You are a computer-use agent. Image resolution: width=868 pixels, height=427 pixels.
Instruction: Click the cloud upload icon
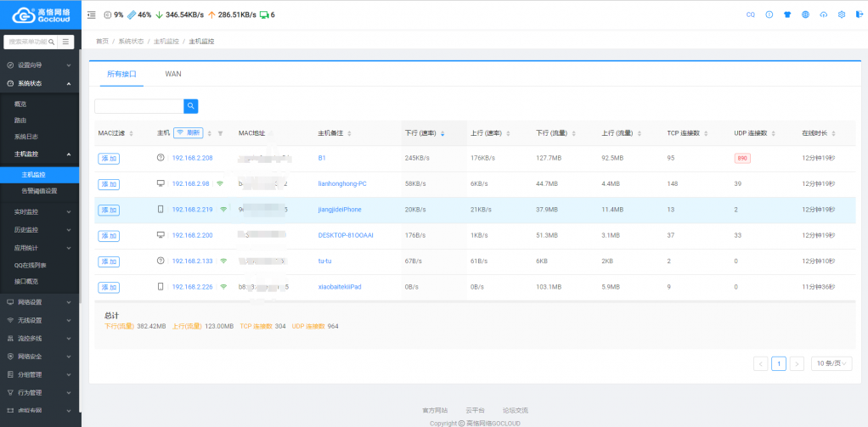click(824, 15)
